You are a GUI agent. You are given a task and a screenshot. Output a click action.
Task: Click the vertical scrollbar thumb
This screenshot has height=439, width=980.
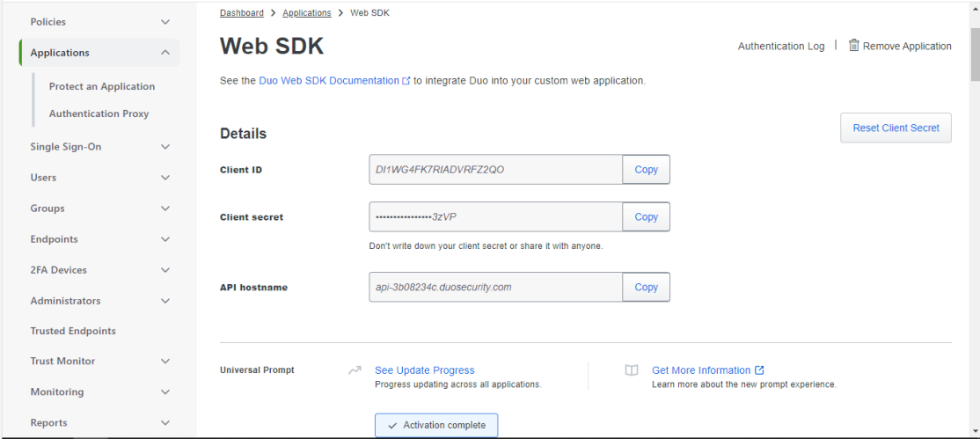975,55
